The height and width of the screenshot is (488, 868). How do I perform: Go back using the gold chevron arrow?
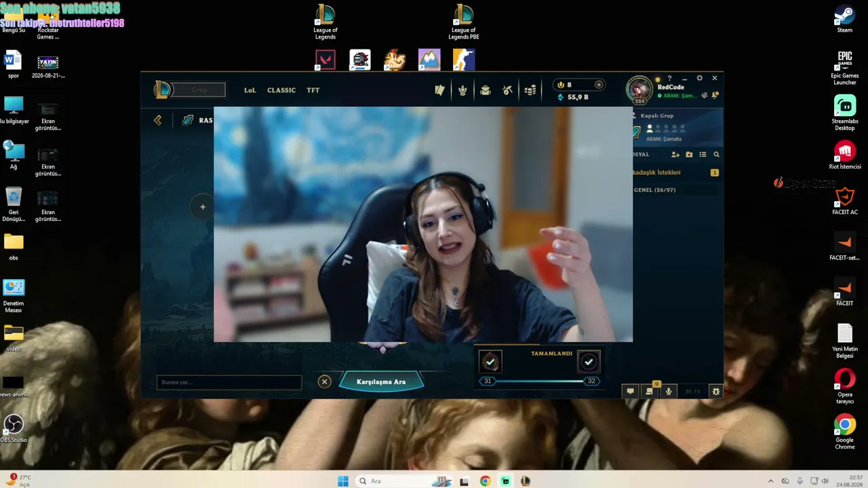coord(157,120)
